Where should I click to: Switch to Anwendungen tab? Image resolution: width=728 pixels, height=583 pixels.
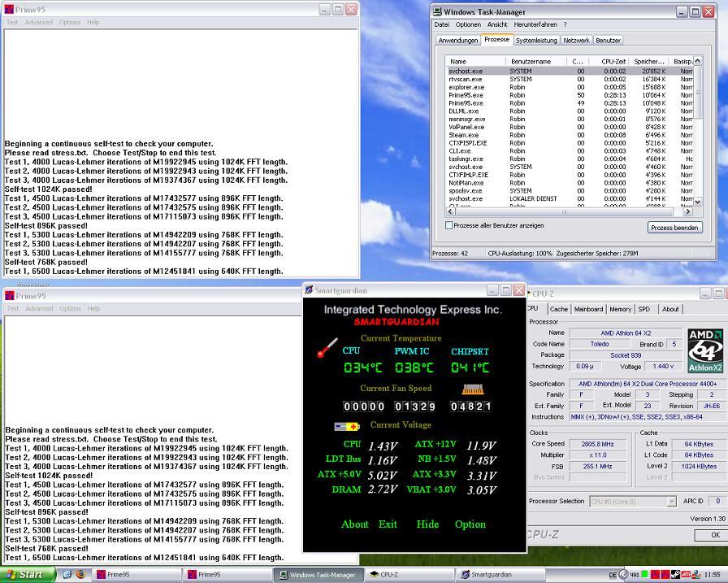pos(457,41)
